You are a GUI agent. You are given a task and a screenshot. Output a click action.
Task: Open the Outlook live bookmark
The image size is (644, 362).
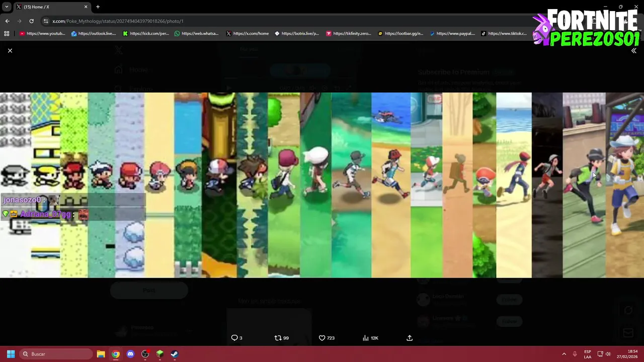[x=94, y=34]
